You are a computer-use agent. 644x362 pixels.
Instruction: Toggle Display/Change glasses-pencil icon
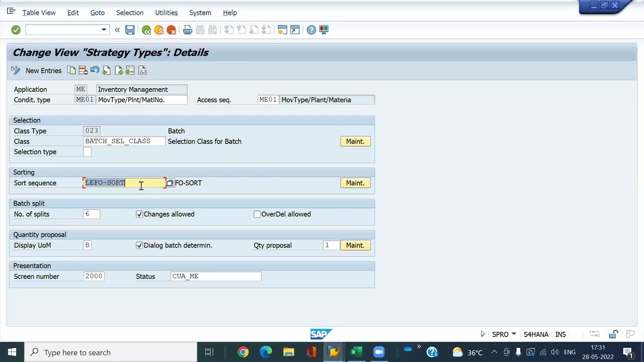coord(16,70)
